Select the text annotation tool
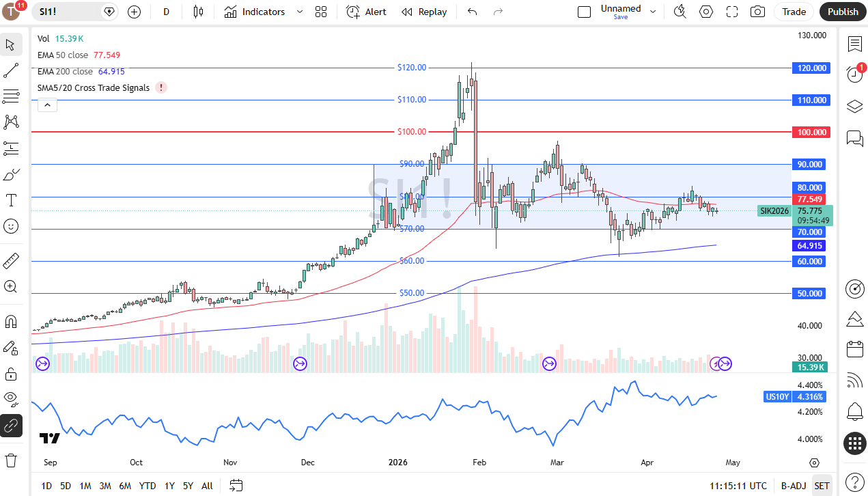 pos(11,200)
